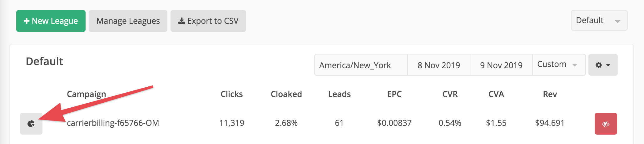Pick the 9 Nov 2019 end date
Viewport: 644px width, 144px height.
(501, 65)
